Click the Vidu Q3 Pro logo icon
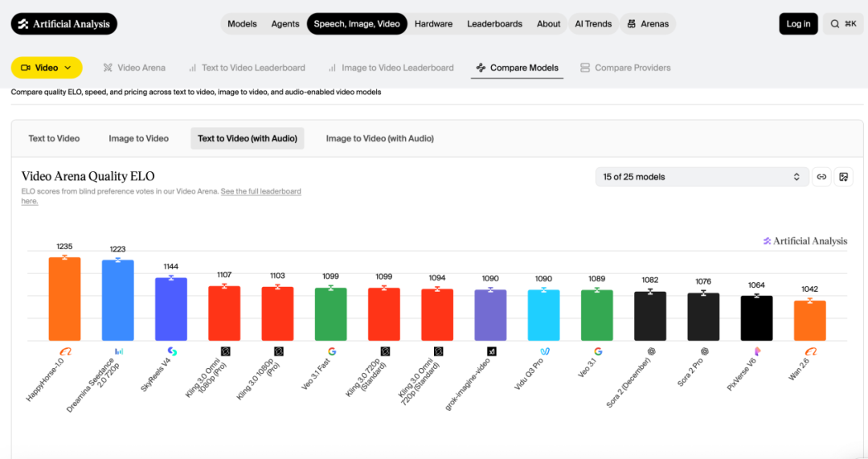The height and width of the screenshot is (459, 868). pyautogui.click(x=544, y=351)
